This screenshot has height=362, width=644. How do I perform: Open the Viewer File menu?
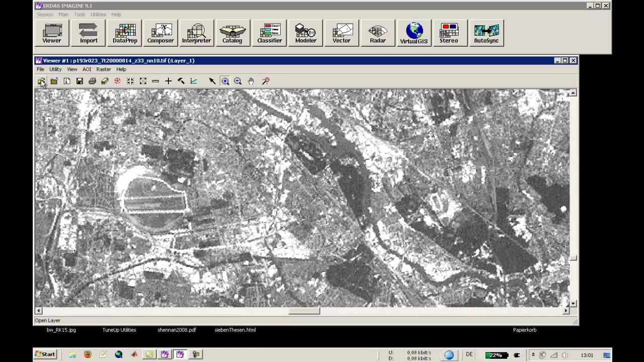40,69
